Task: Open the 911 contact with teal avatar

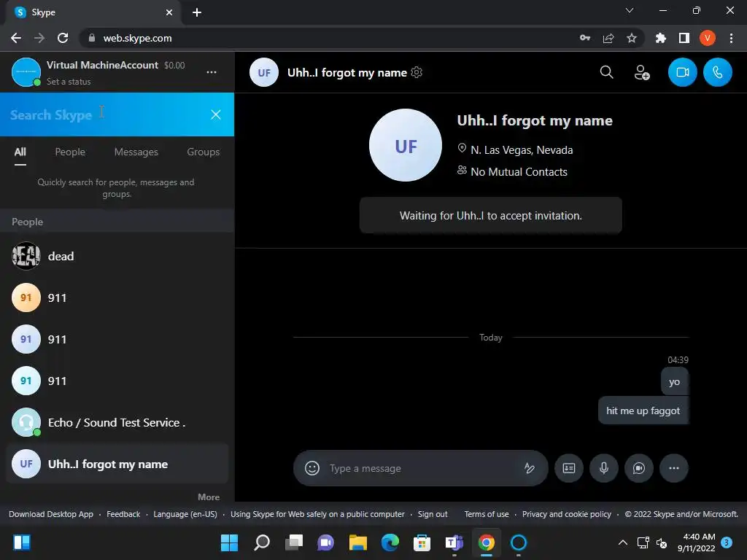Action: coord(117,381)
